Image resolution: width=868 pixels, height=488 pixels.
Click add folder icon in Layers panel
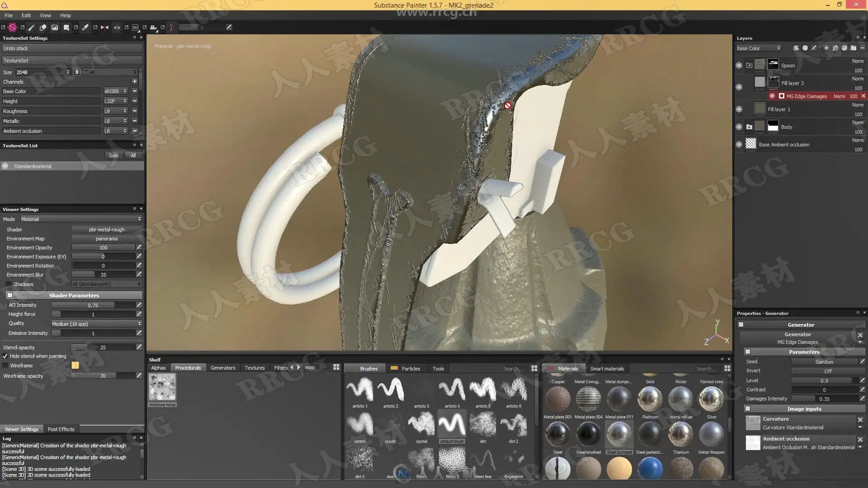853,48
